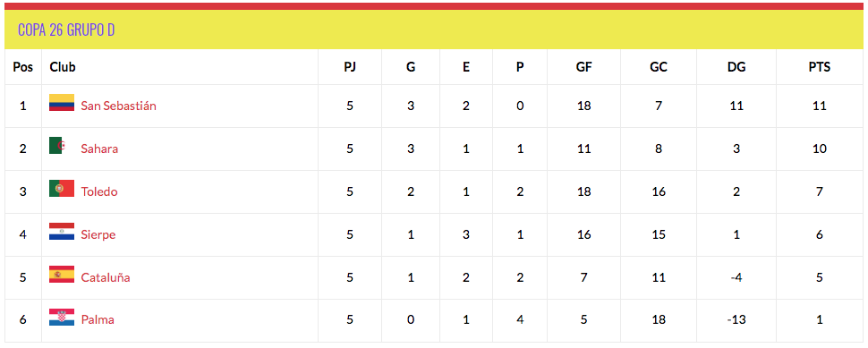Open the Sahara club link
The image size is (868, 348).
point(99,149)
